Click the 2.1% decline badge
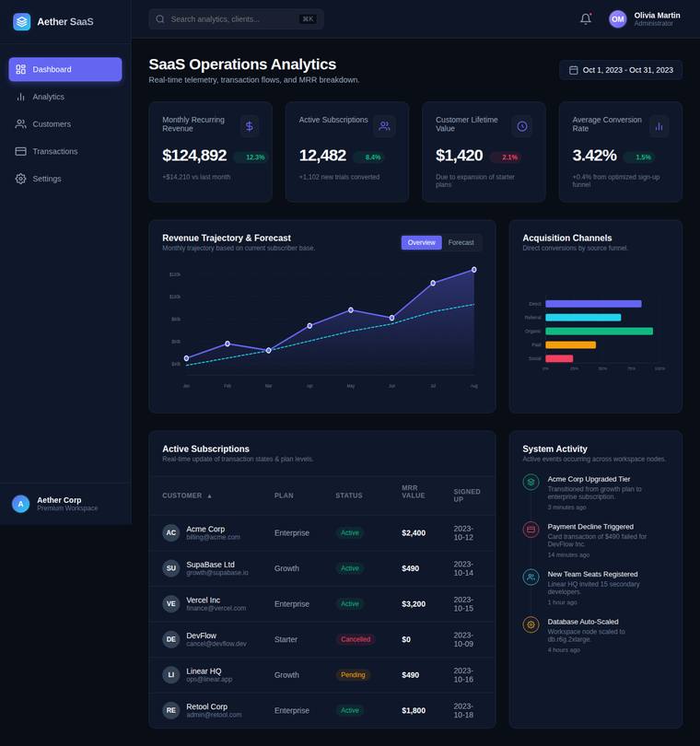This screenshot has width=700, height=746. (507, 157)
